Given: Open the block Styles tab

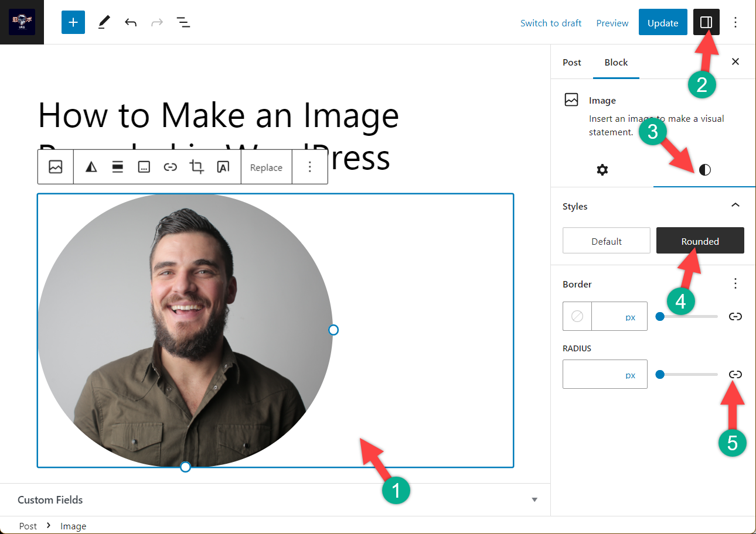Looking at the screenshot, I should pos(704,170).
